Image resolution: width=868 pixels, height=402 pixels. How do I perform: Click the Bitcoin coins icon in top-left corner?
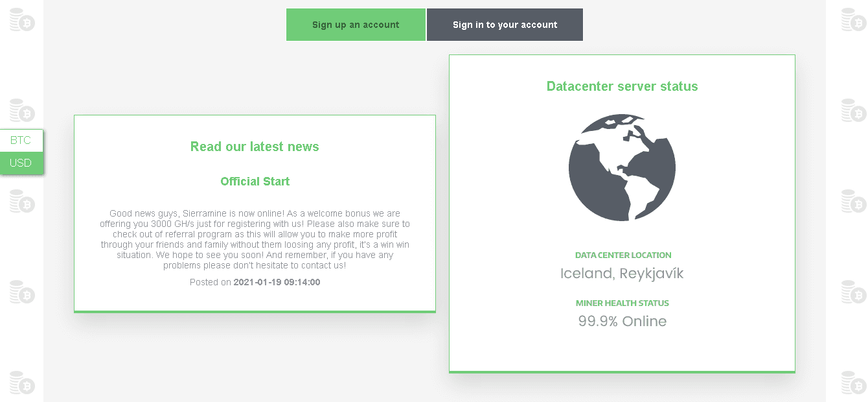point(21,20)
